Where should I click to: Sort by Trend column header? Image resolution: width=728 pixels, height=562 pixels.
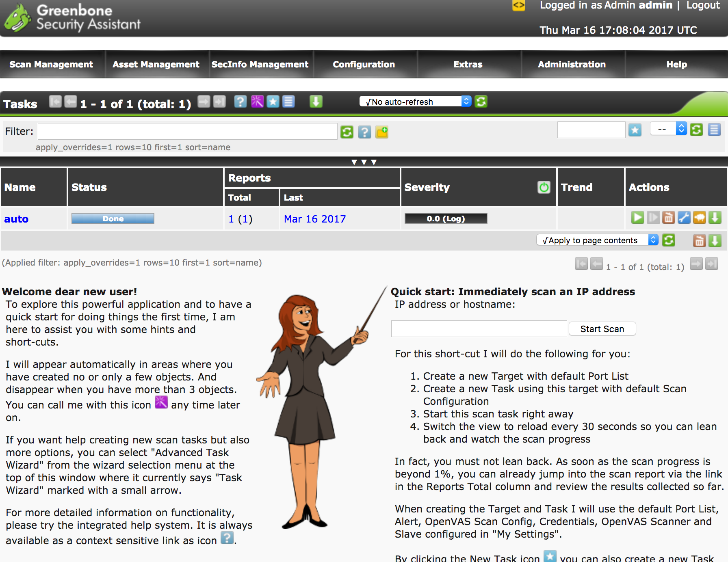(576, 187)
